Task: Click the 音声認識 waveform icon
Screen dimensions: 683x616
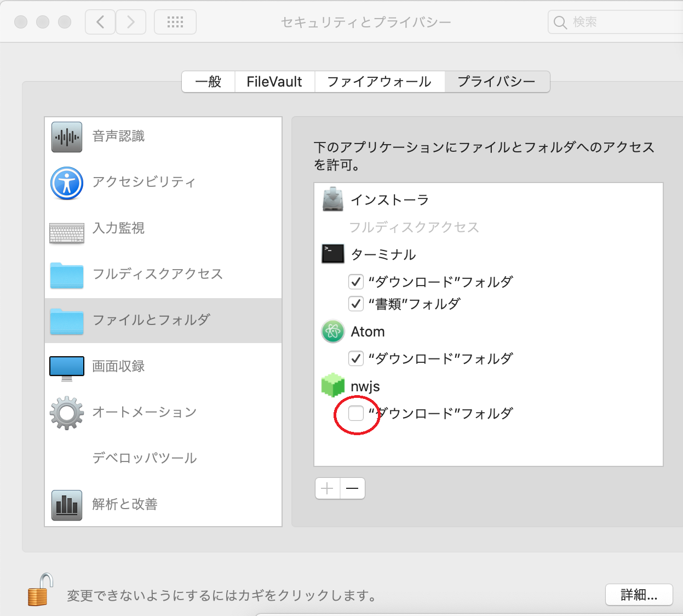Action: [67, 137]
